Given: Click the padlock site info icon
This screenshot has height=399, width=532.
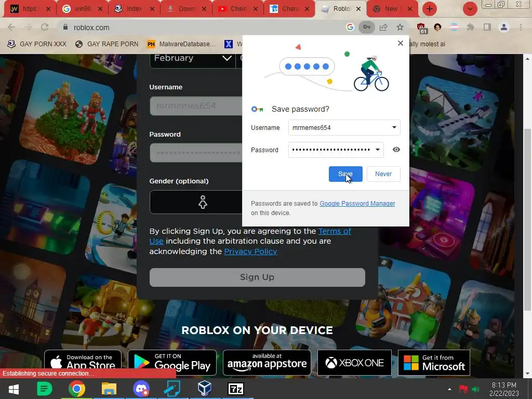Looking at the screenshot, I should (x=65, y=27).
